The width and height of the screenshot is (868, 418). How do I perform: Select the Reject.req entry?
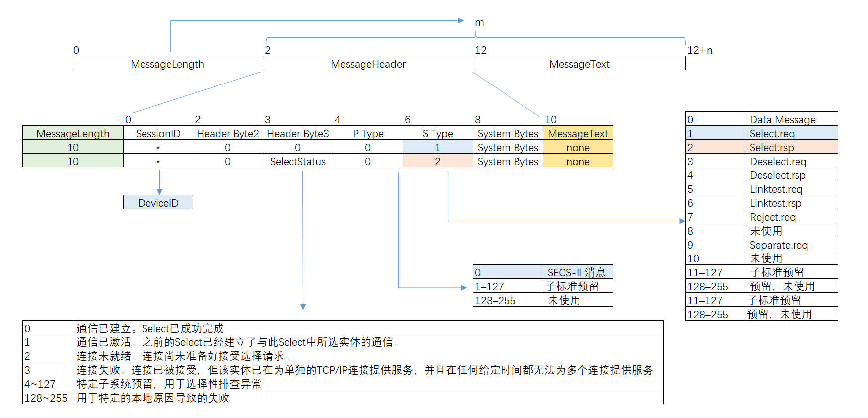772,217
